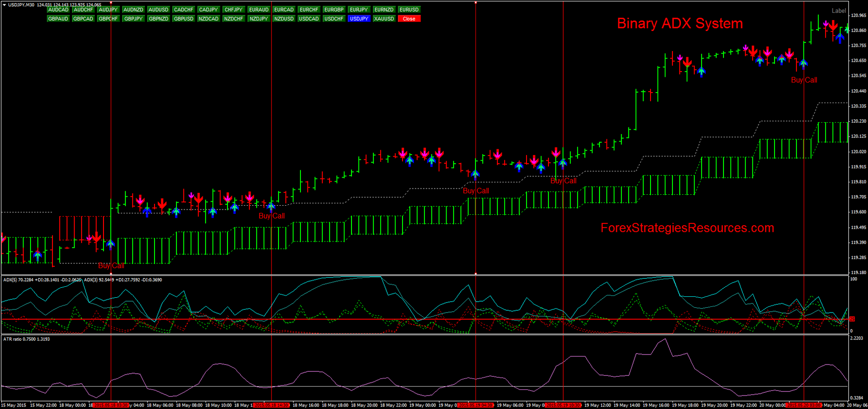This screenshot has height=409, width=868.
Task: Open the USDCAD pair
Action: (x=309, y=19)
